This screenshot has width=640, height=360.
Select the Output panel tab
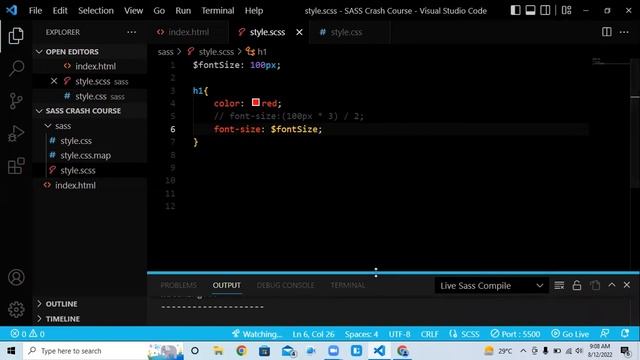pyautogui.click(x=227, y=285)
